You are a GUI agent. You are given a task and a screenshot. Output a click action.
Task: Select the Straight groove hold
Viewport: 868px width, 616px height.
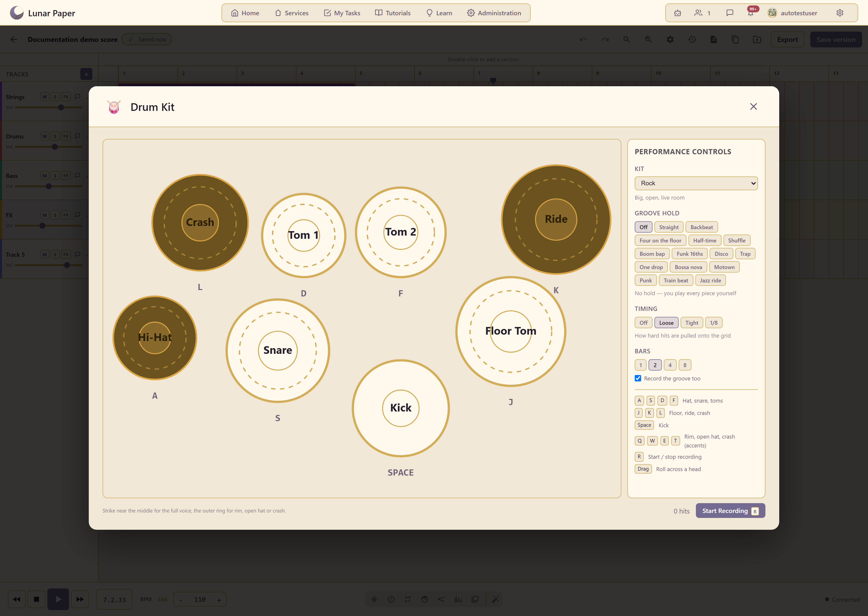click(x=668, y=227)
